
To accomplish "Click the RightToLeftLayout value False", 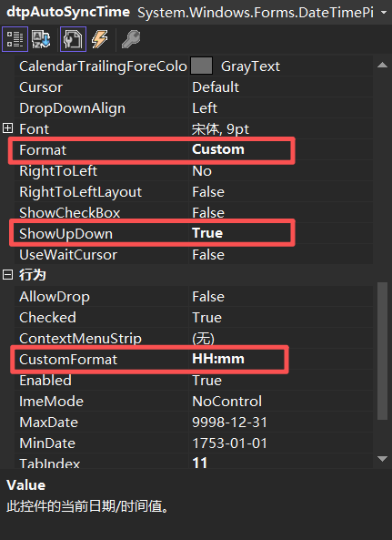I will [x=208, y=192].
